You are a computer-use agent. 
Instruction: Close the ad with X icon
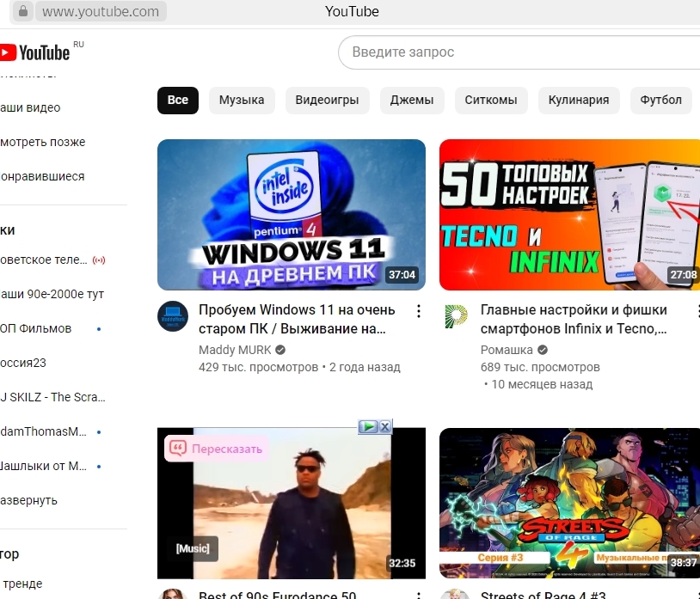pyautogui.click(x=385, y=426)
